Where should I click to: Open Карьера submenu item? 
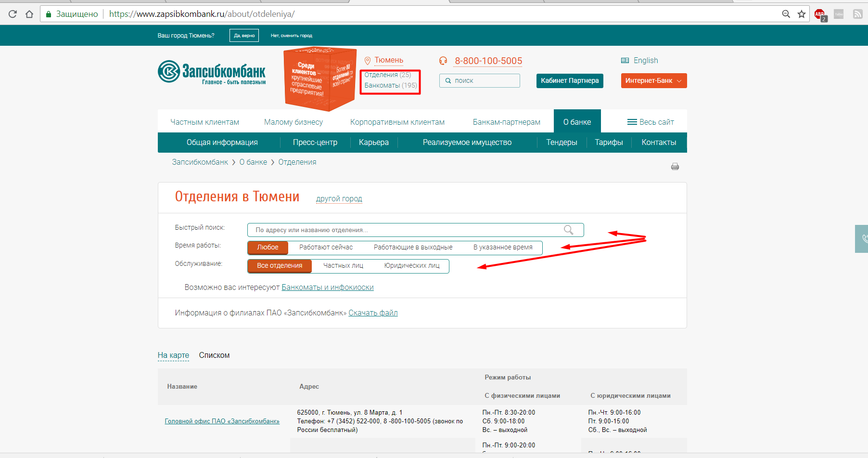[x=373, y=142]
